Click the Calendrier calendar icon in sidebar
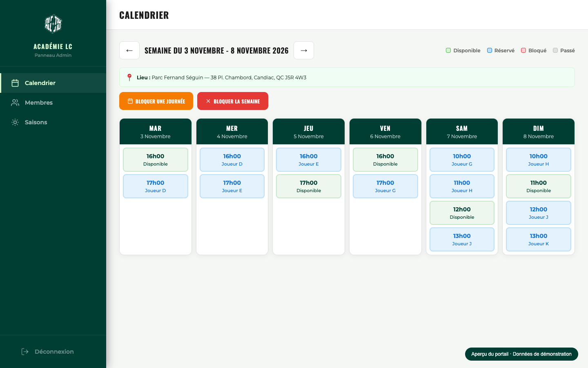Viewport: 588px width, 368px height. click(x=15, y=83)
